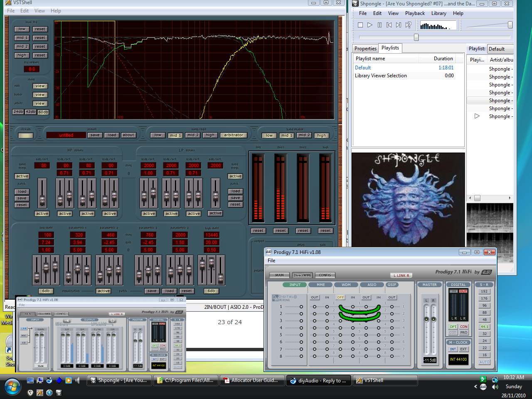Stop playback in foobar2000 toolbar
532x399 pixels.
[360, 25]
